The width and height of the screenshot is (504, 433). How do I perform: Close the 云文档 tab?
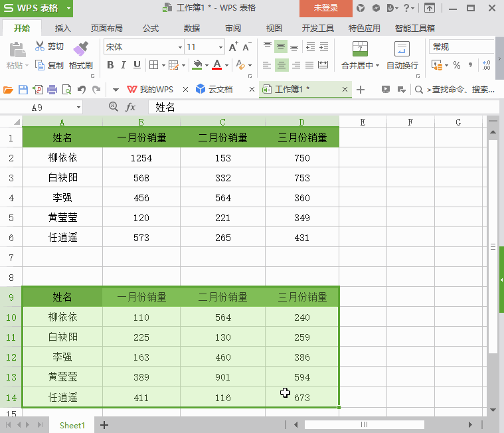click(252, 90)
